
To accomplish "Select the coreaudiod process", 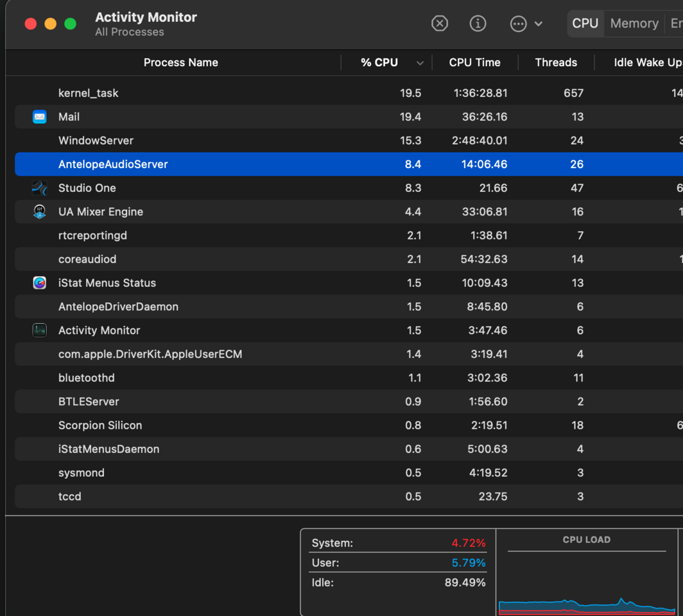I will [87, 259].
